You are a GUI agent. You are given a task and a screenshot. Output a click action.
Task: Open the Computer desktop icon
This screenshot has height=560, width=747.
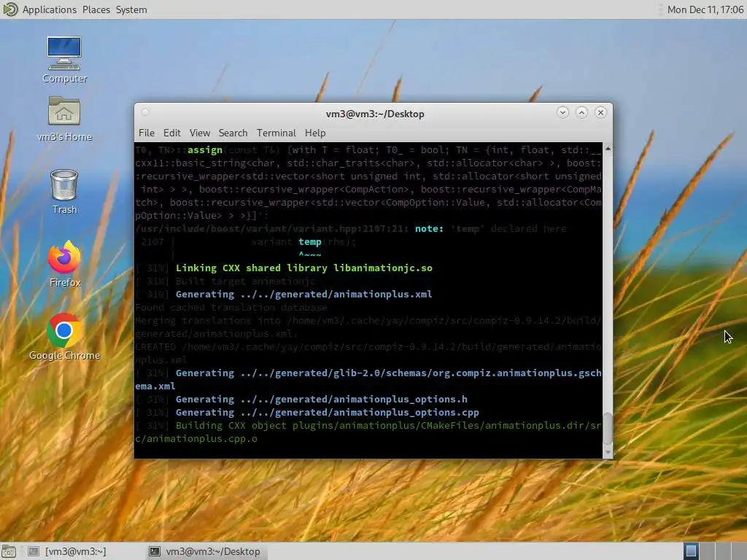(x=64, y=60)
